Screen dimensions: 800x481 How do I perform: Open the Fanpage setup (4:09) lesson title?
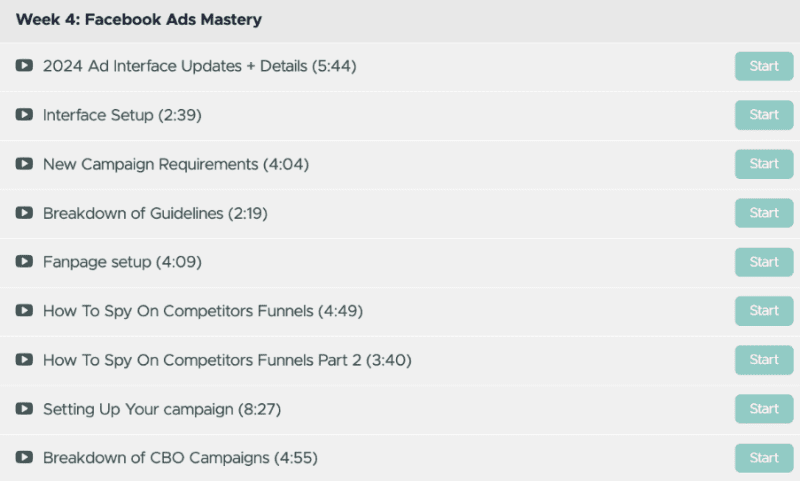(122, 262)
